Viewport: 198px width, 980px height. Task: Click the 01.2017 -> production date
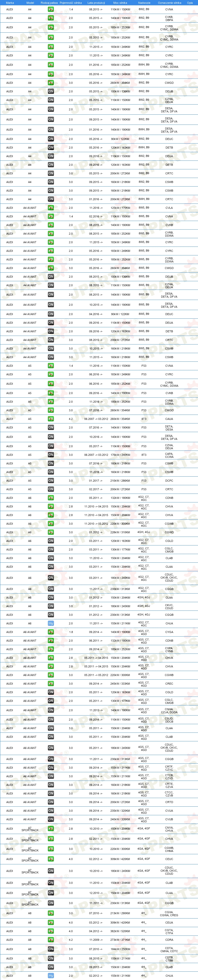[96, 480]
